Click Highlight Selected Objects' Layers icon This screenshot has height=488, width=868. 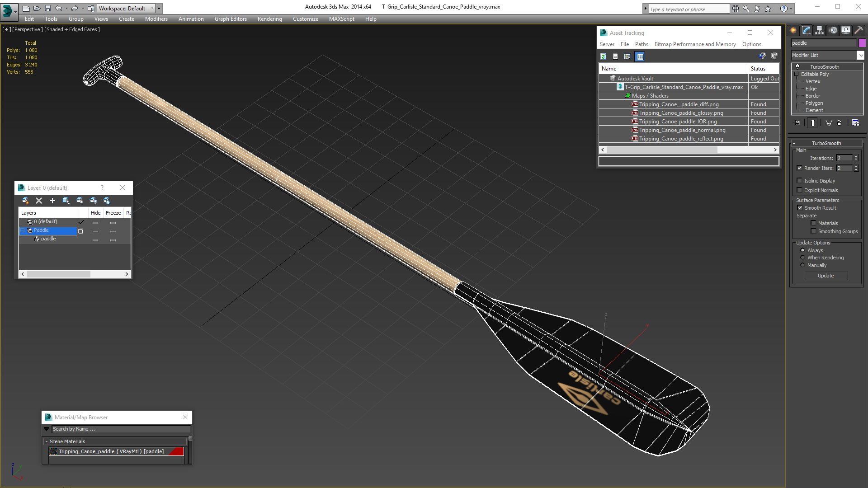80,200
